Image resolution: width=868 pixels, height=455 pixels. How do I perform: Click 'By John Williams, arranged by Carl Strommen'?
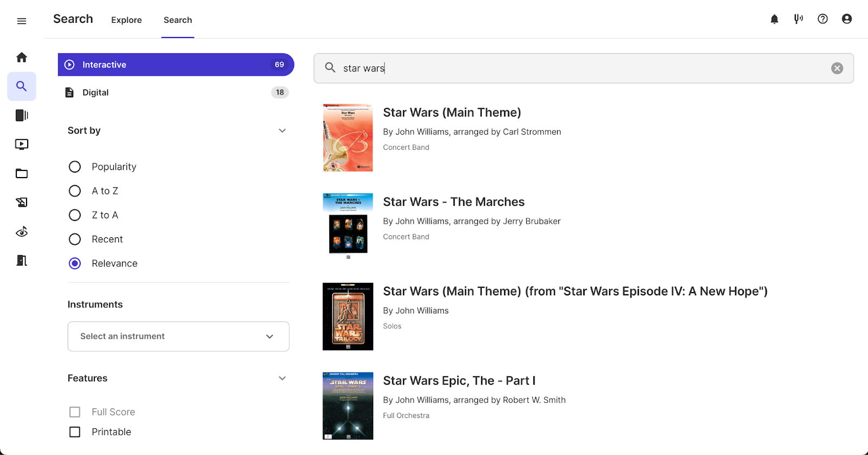[472, 132]
